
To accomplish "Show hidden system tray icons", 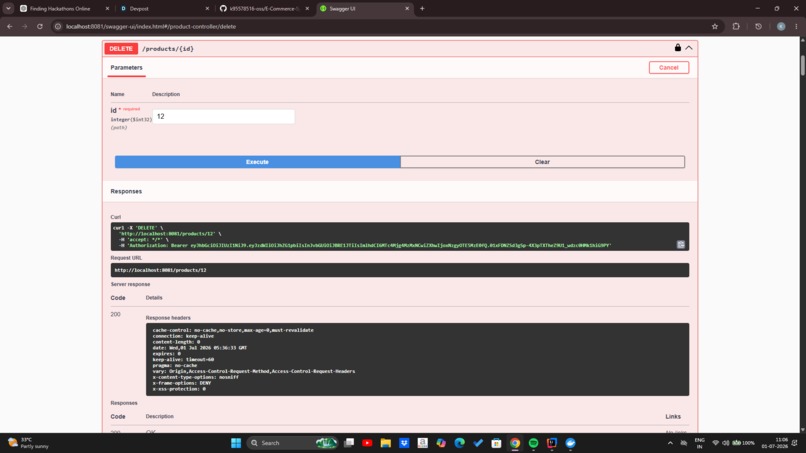I will coord(670,443).
